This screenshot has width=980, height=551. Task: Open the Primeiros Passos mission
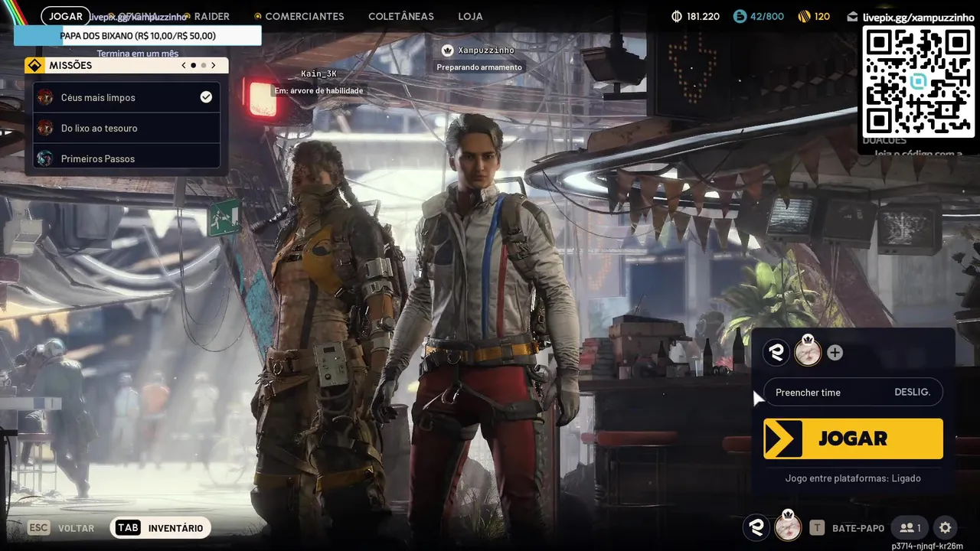pyautogui.click(x=126, y=157)
